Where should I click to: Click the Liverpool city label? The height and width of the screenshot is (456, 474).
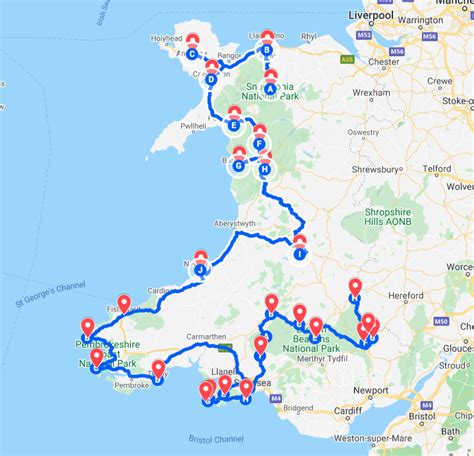pos(371,15)
